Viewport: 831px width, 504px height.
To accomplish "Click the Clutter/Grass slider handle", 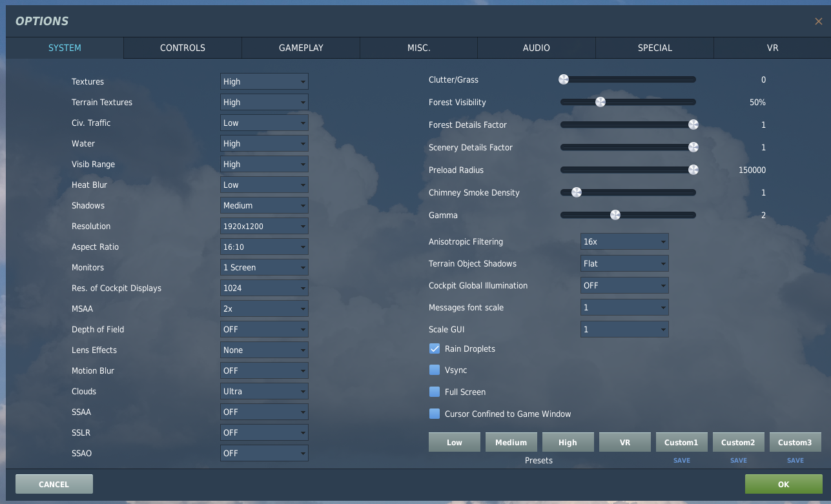I will coord(564,79).
